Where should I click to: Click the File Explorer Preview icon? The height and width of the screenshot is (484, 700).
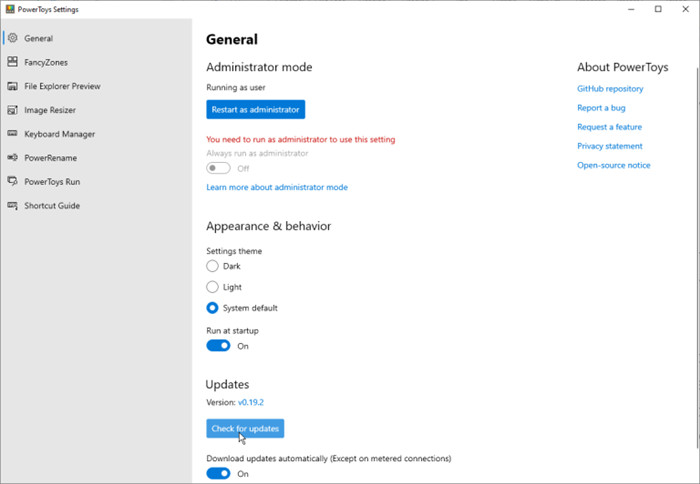(x=12, y=86)
